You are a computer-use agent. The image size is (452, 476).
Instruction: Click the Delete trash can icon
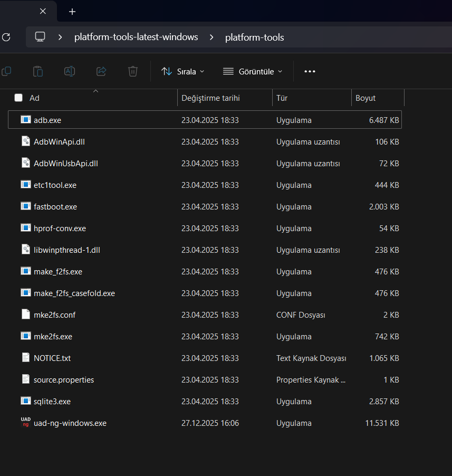[x=133, y=71]
